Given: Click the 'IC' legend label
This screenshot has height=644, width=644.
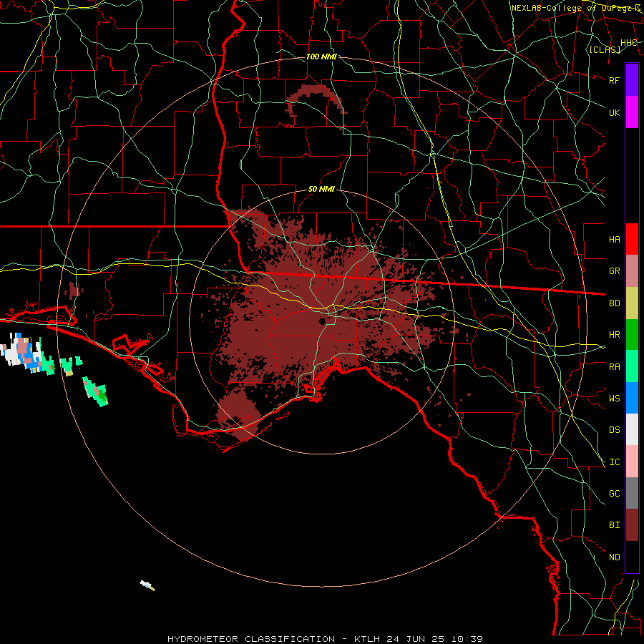Looking at the screenshot, I should point(614,462).
